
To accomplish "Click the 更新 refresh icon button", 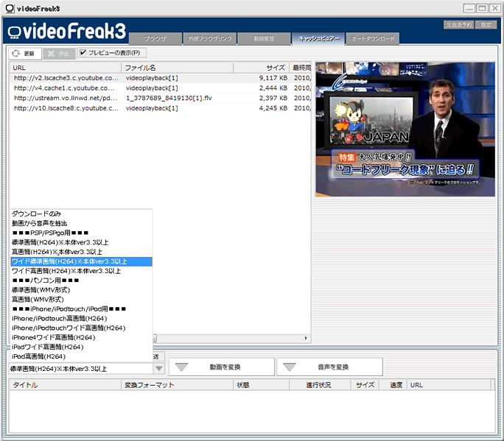I will tap(24, 53).
